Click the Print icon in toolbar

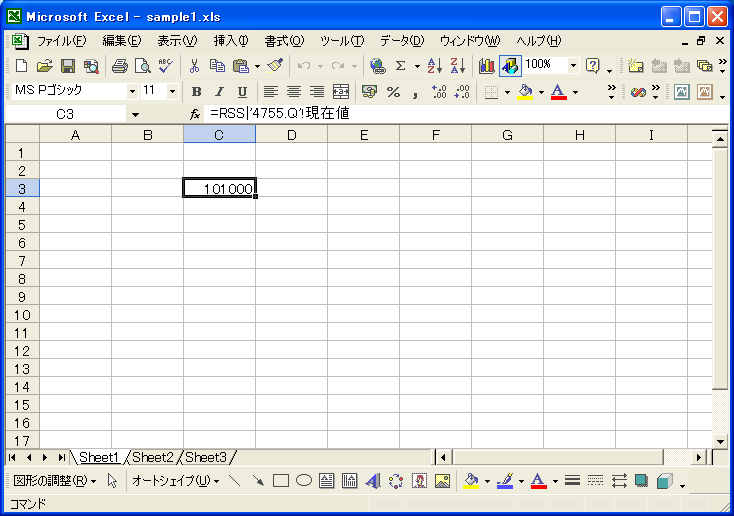point(120,66)
